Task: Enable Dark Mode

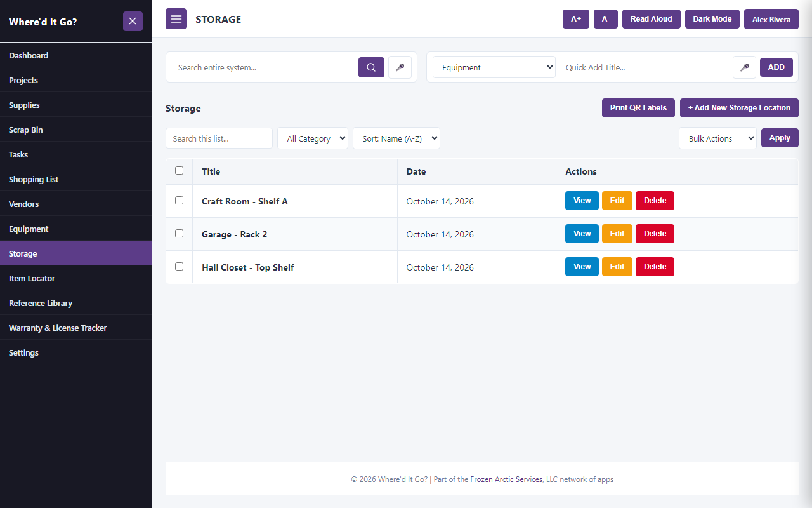Action: pos(712,19)
